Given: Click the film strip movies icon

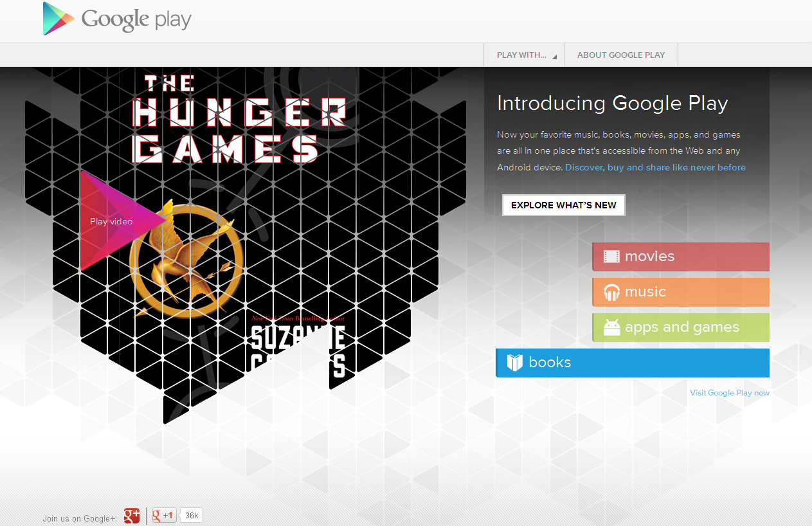Looking at the screenshot, I should point(611,257).
